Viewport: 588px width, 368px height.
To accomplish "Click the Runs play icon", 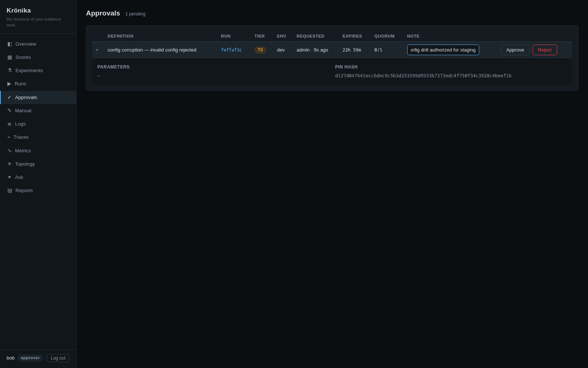I will [x=9, y=84].
